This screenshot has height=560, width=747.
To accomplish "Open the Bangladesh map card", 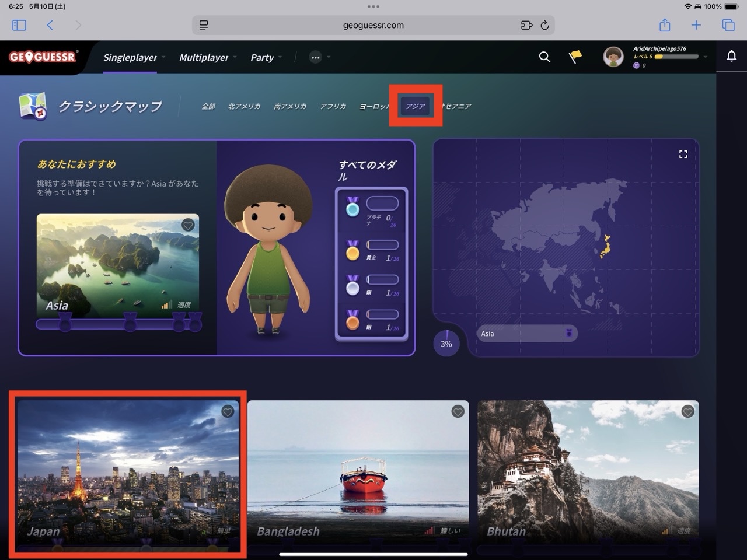I will point(358,475).
